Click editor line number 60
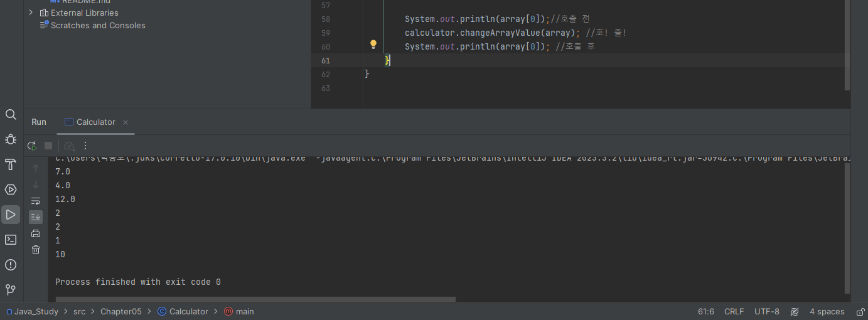 [x=325, y=46]
